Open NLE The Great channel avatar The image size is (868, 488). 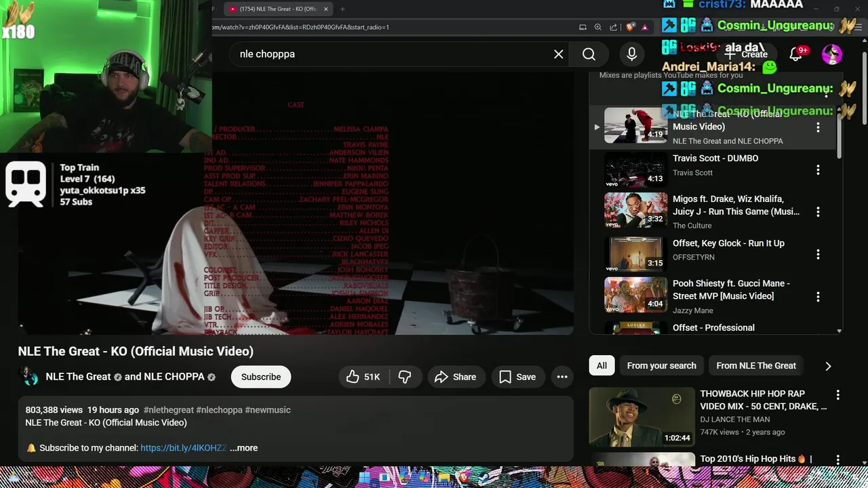pos(28,377)
